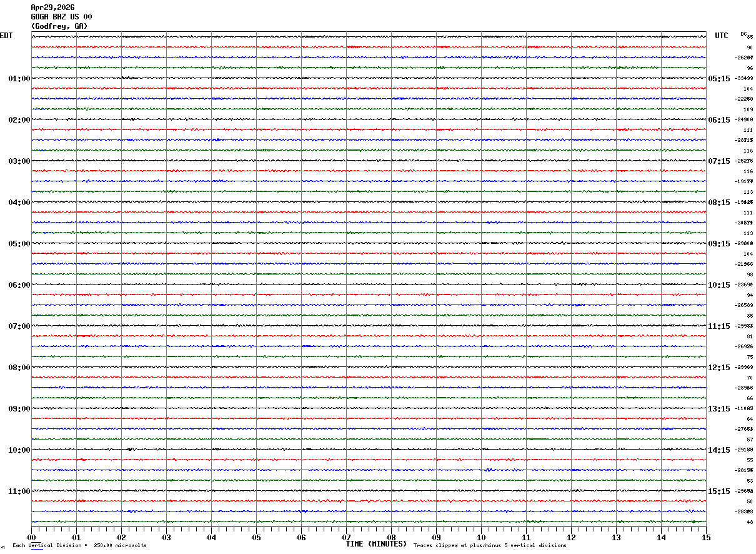This screenshot has height=554, width=756.
Task: Click the UTC timezone header
Action: pos(722,36)
